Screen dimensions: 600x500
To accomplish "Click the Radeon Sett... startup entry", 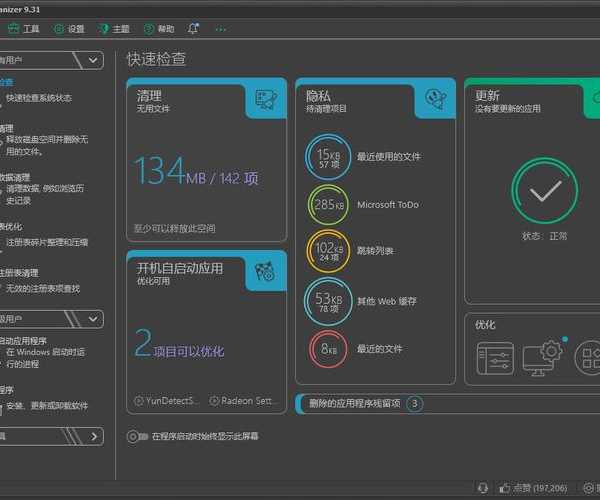I will (241, 401).
